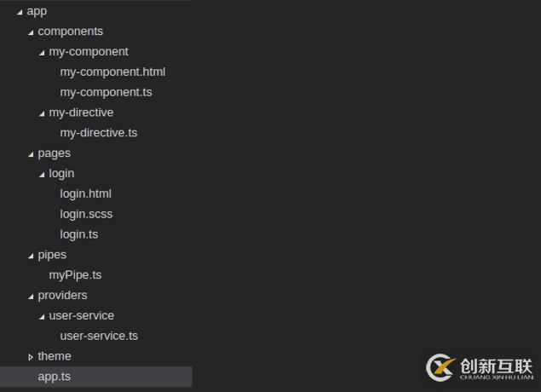Expand the theme folder arrow
541x392 pixels.
[x=31, y=357]
